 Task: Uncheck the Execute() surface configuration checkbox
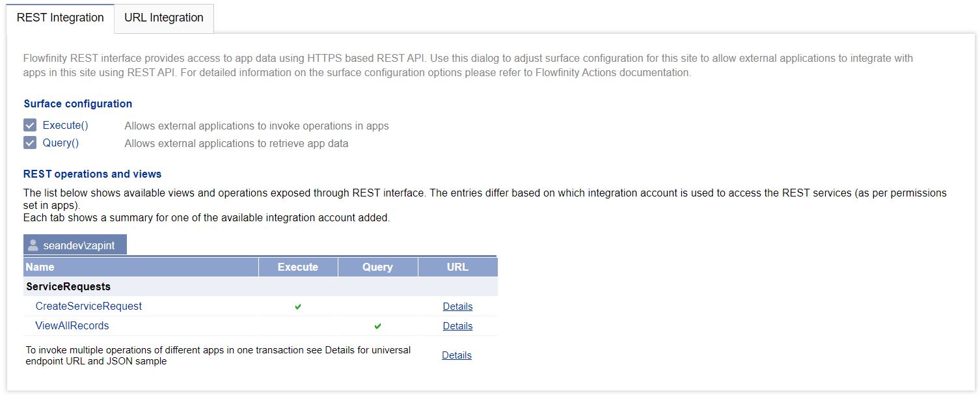pos(30,126)
